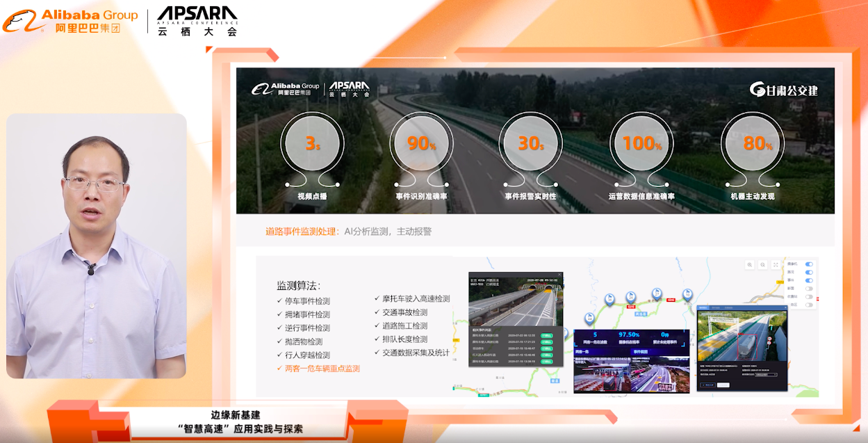This screenshot has height=443, width=868.
Task: Select the camera map marker numbered 20
Action: click(630, 296)
